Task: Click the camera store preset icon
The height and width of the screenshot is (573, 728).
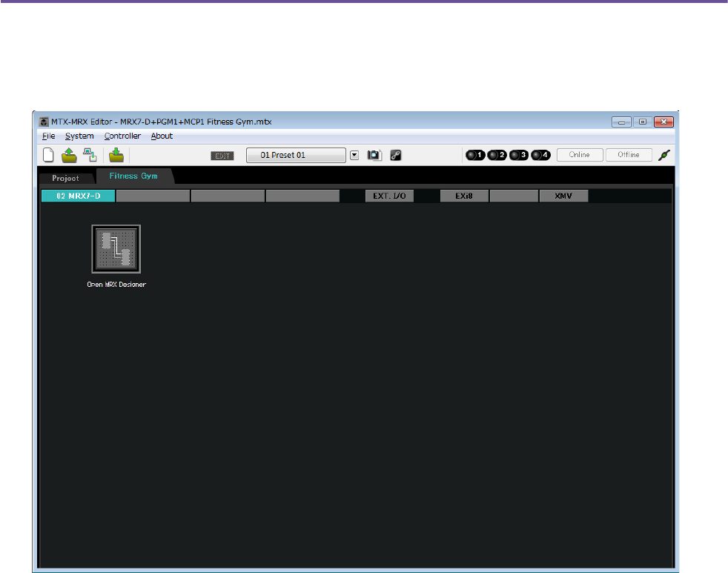Action: [374, 155]
